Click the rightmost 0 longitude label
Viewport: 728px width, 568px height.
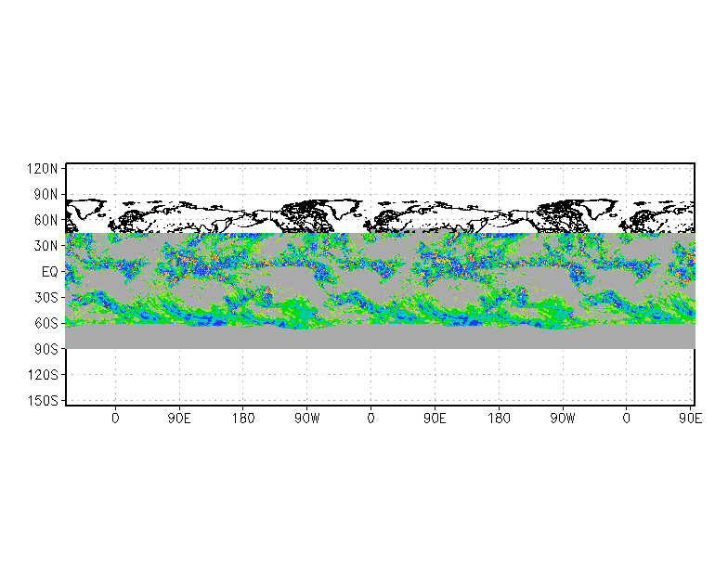pos(626,419)
